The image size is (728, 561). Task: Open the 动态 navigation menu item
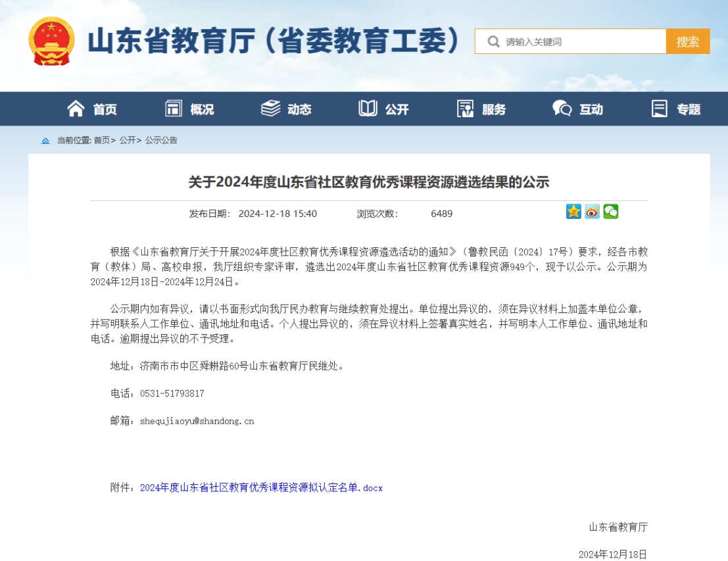pyautogui.click(x=299, y=110)
